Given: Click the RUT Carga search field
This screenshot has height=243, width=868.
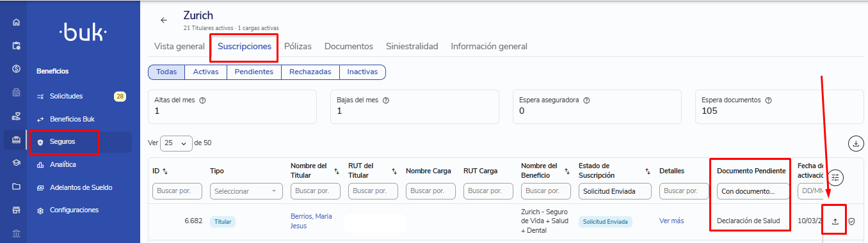Looking at the screenshot, I should [x=488, y=191].
